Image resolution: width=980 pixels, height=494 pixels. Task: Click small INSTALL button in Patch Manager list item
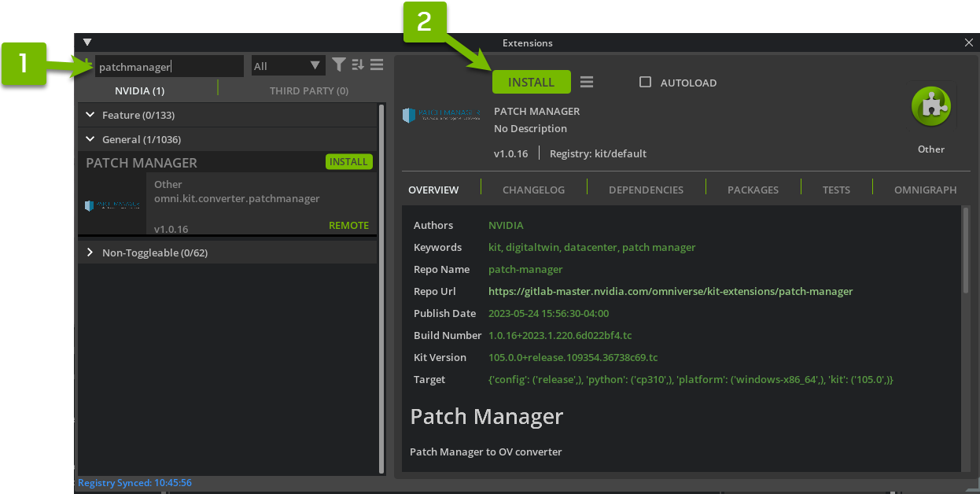[348, 162]
